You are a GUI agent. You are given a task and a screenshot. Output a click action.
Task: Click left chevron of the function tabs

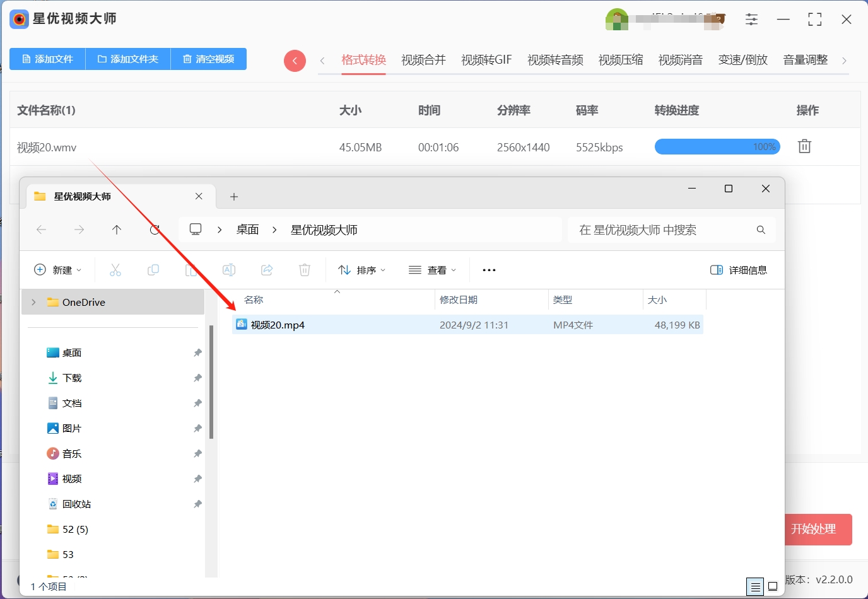[322, 61]
